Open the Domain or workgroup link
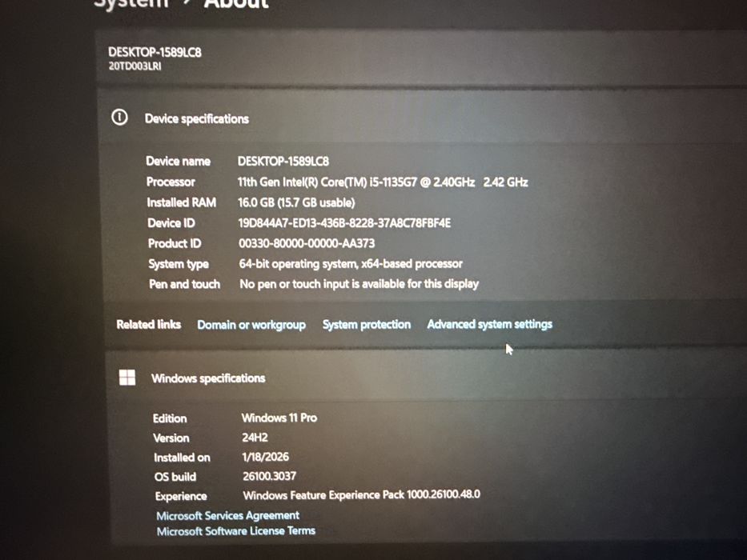 (251, 325)
